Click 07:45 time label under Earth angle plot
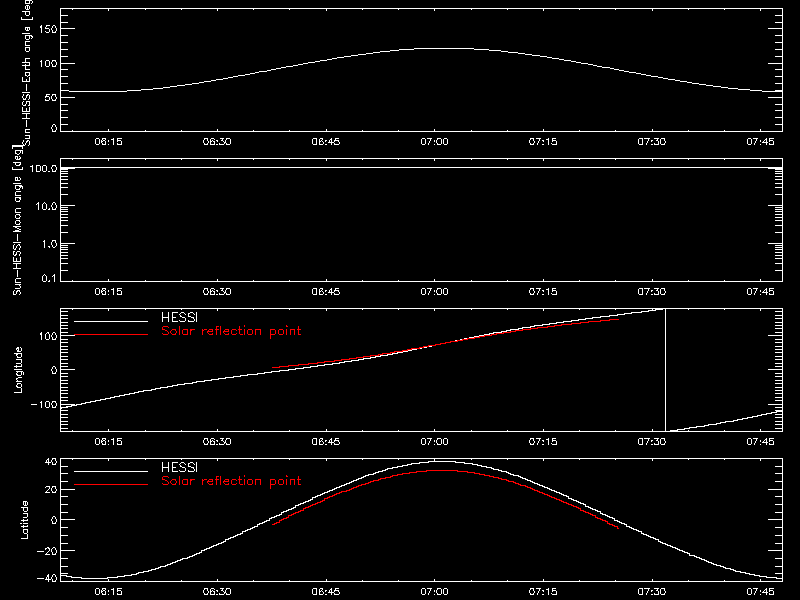Viewport: 800px width, 600px height. tap(760, 142)
